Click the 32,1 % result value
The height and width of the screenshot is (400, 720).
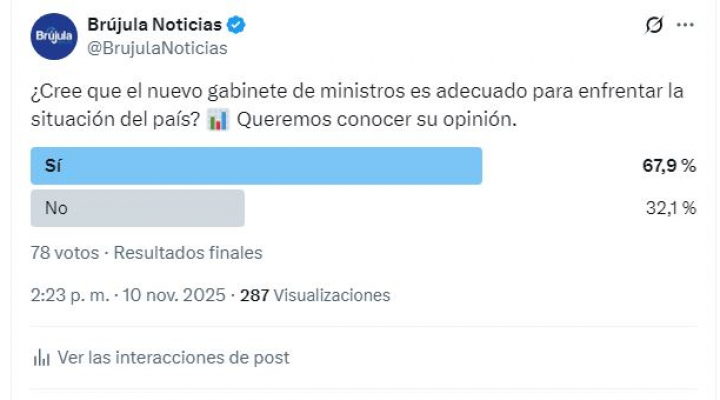coord(670,208)
